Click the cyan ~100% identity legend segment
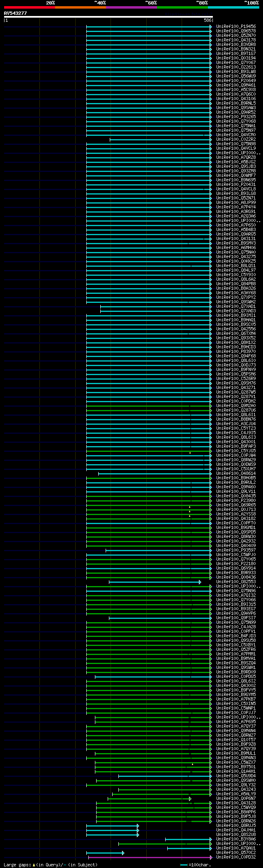 pyautogui.click(x=233, y=7)
